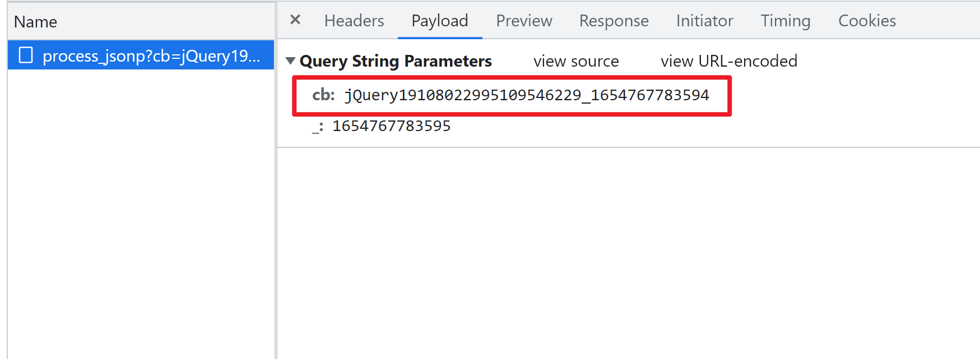Collapse the Query String Parameters triangle
The width and height of the screenshot is (980, 359).
point(290,60)
